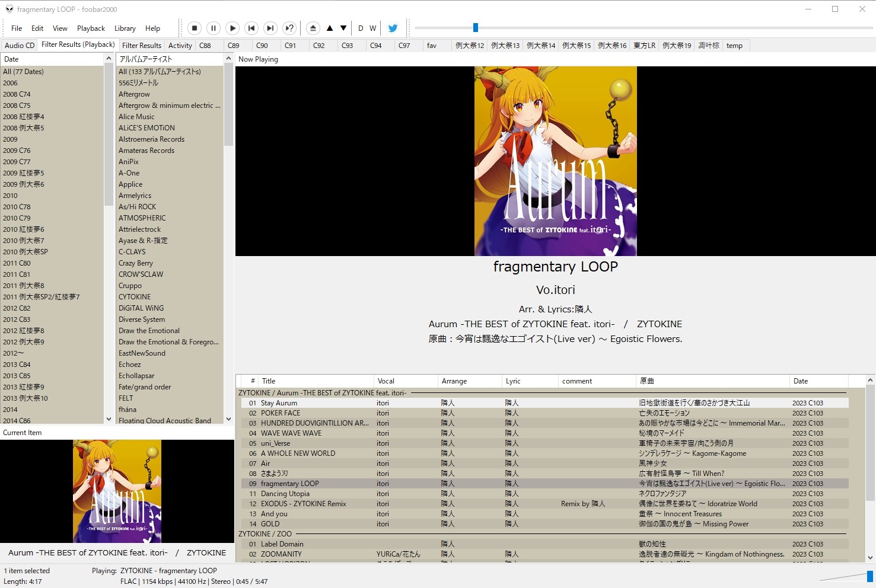Image resolution: width=876 pixels, height=588 pixels.
Task: Click the seek bar slider handle
Action: click(x=475, y=28)
